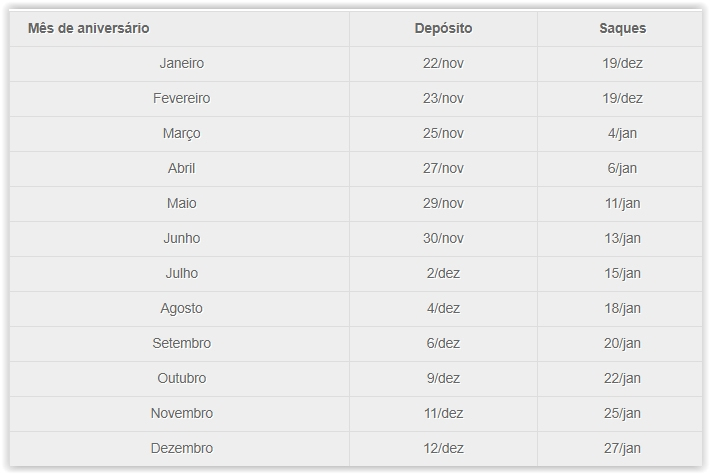The image size is (710, 474).
Task: Click the Junho month cell
Action: click(x=181, y=238)
